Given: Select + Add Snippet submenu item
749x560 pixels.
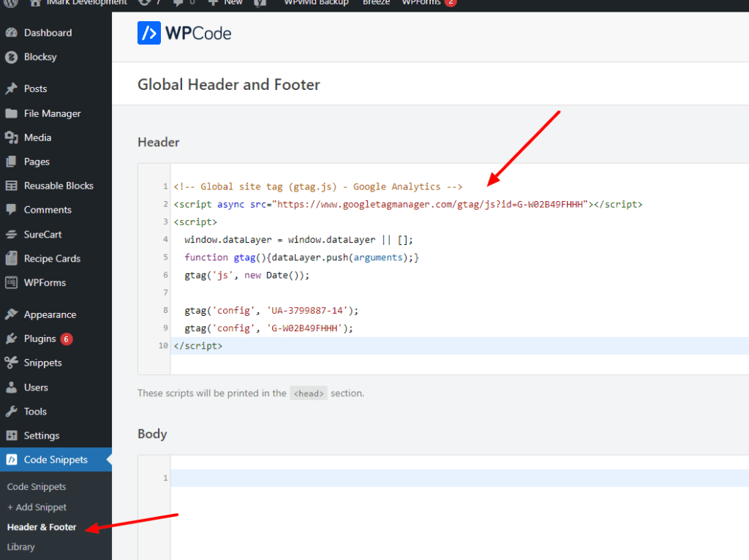Looking at the screenshot, I should point(37,507).
